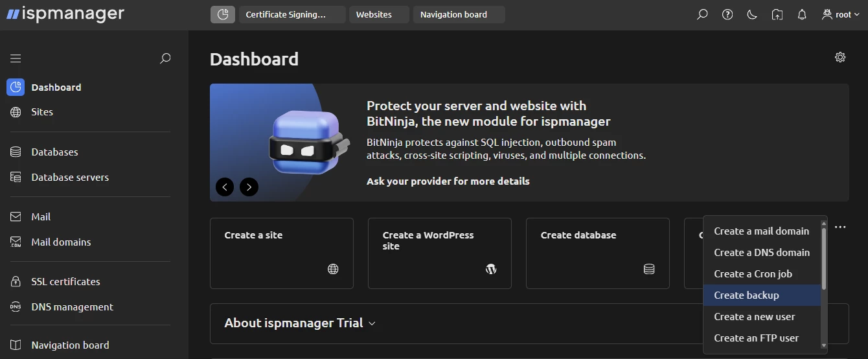This screenshot has height=359, width=868.
Task: Open the help question-mark icon
Action: pos(727,14)
